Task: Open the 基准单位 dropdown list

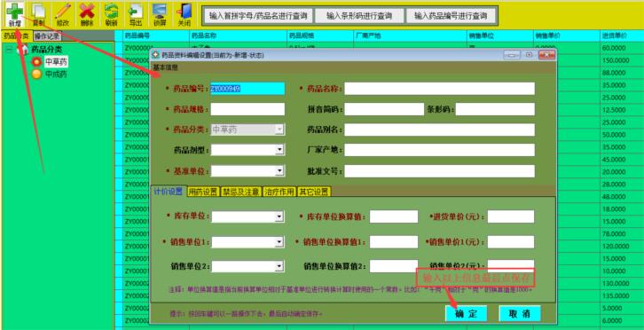Action: [279, 170]
